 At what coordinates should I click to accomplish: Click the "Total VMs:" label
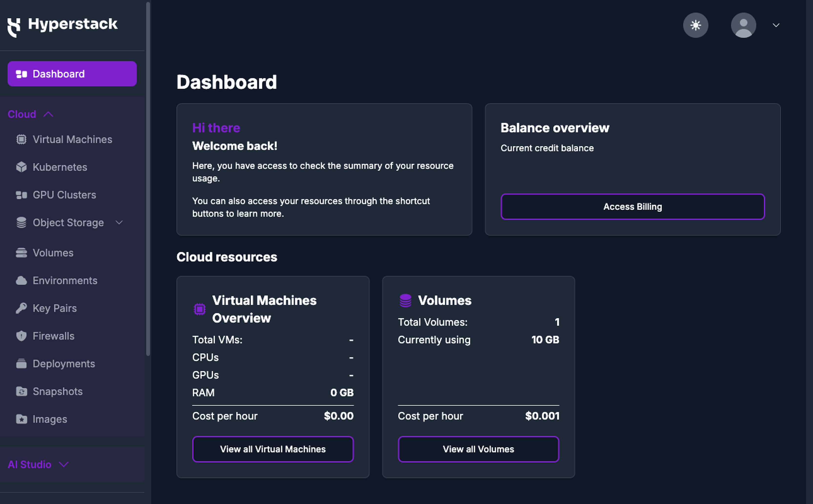coord(217,340)
